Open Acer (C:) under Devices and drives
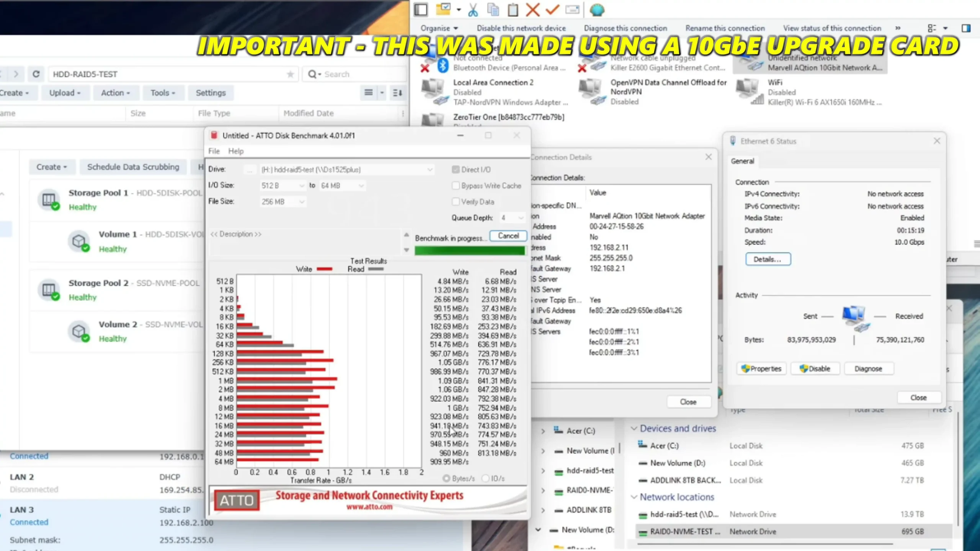The height and width of the screenshot is (551, 980). [x=664, y=446]
